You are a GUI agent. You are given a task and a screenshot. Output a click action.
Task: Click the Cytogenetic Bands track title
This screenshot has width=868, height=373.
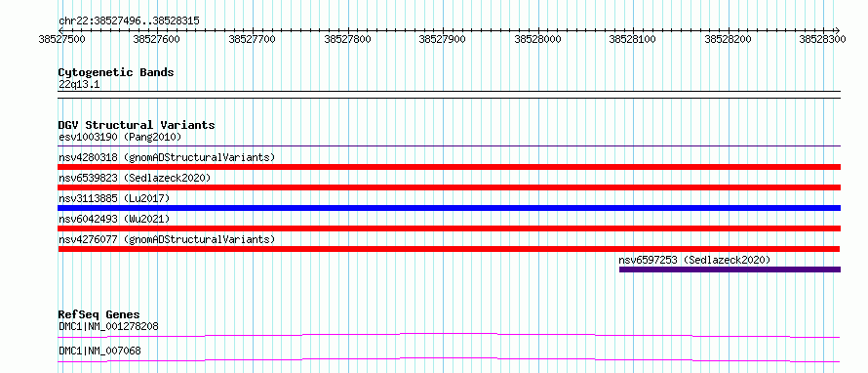pos(116,72)
